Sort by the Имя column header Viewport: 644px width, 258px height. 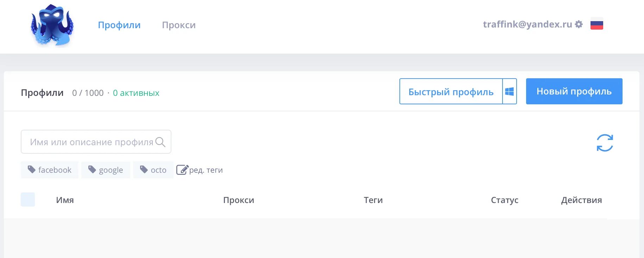[65, 200]
